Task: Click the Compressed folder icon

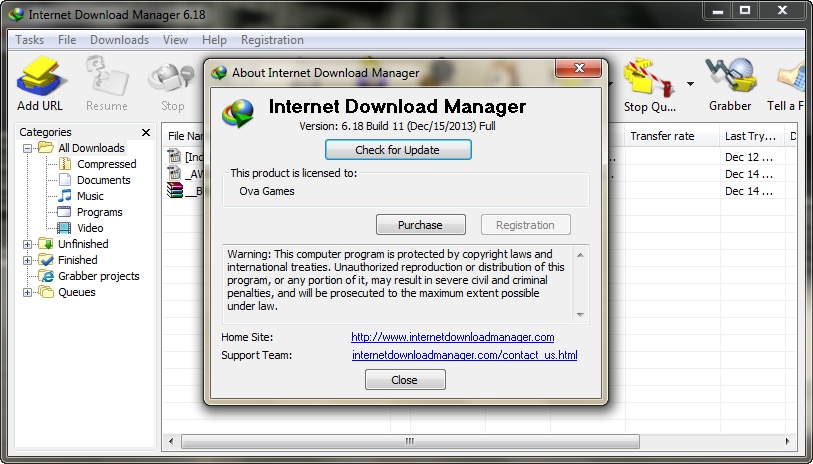Action: 65,164
